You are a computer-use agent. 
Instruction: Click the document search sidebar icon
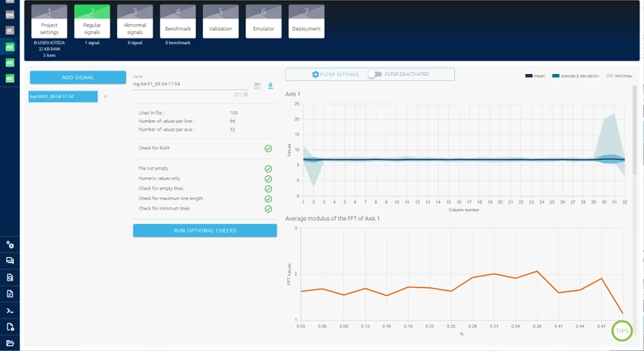pyautogui.click(x=10, y=278)
